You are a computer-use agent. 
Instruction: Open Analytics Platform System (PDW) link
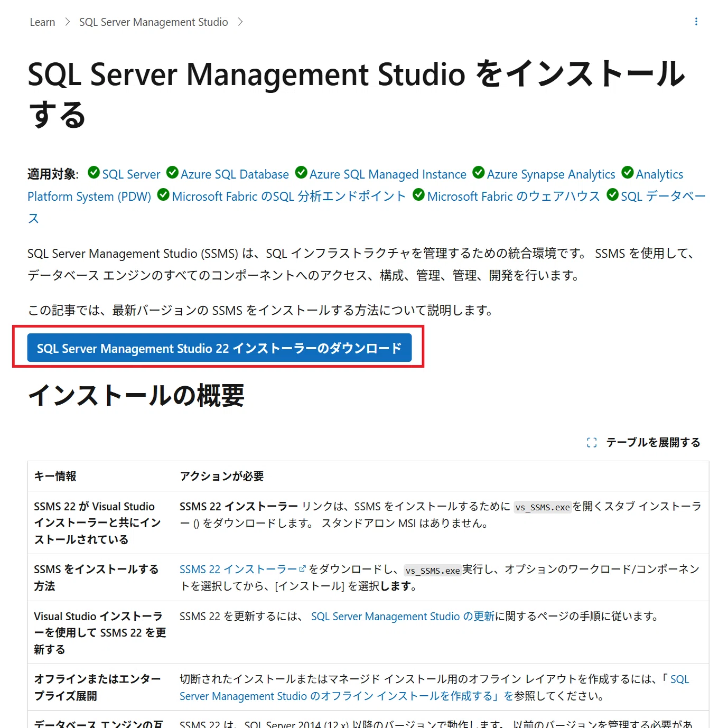89,197
